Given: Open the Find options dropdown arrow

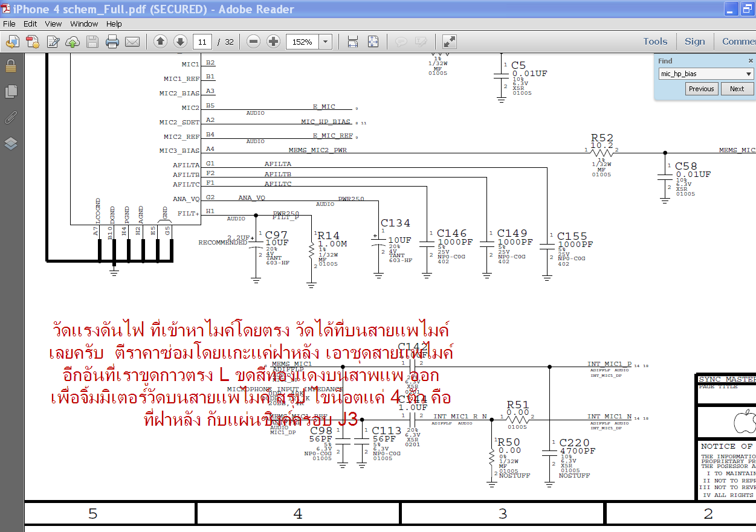Looking at the screenshot, I should [x=749, y=74].
